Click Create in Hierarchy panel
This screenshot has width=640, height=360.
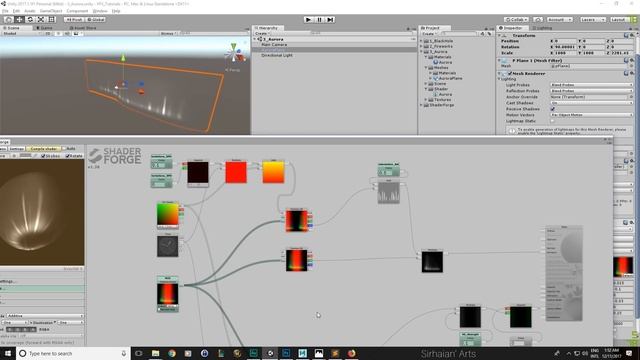tap(261, 33)
